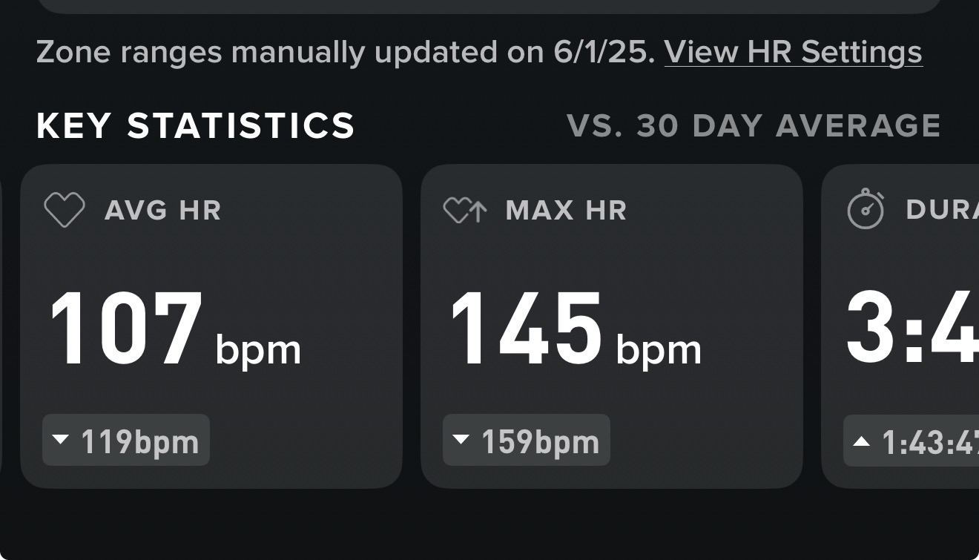Click the KEY STATISTICS heading
Image resolution: width=979 pixels, height=560 pixels.
196,126
